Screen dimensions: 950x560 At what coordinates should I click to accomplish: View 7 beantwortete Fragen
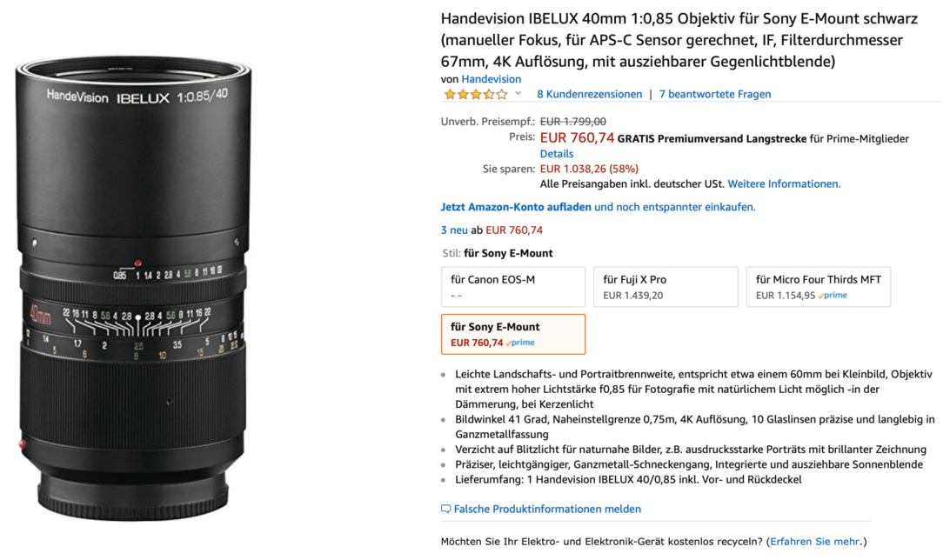[715, 94]
